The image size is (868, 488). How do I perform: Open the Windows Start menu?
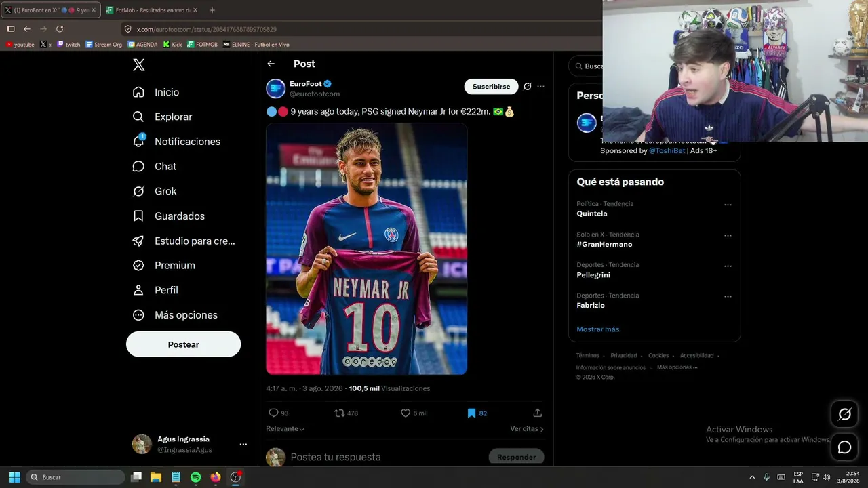14,477
